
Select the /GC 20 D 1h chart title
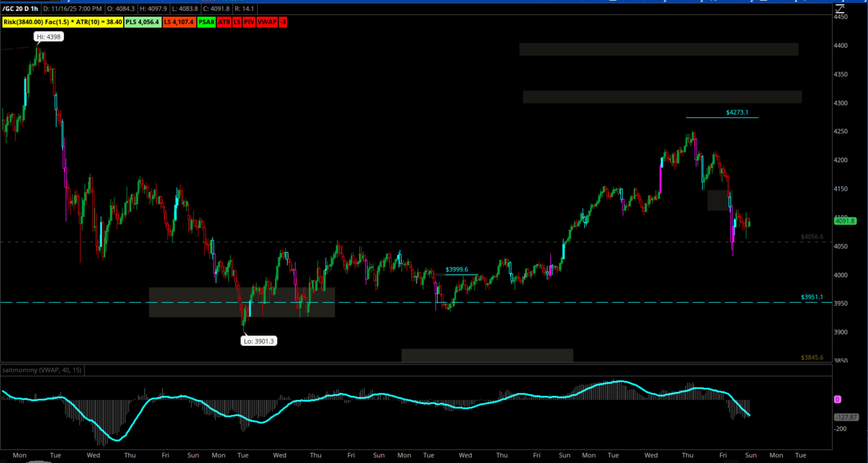[x=20, y=9]
